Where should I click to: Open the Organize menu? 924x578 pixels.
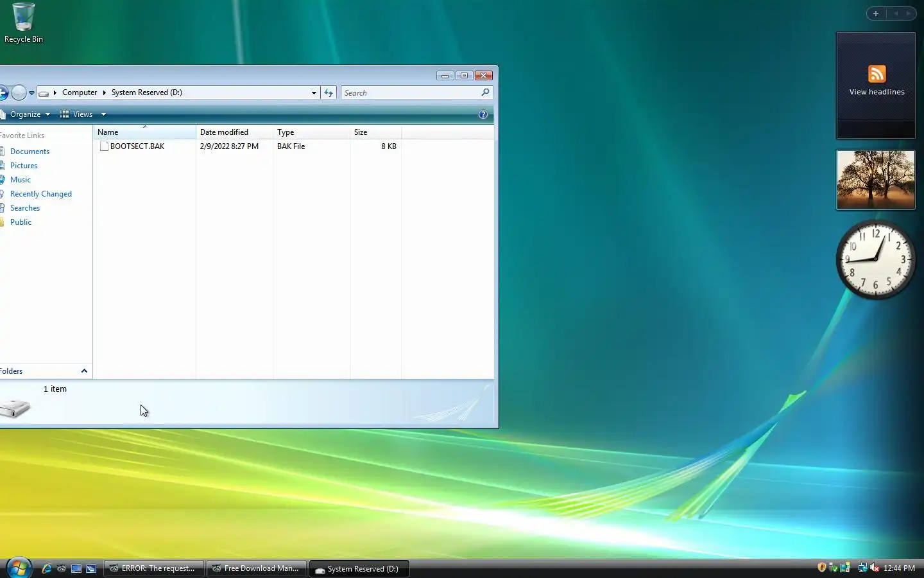(x=26, y=114)
